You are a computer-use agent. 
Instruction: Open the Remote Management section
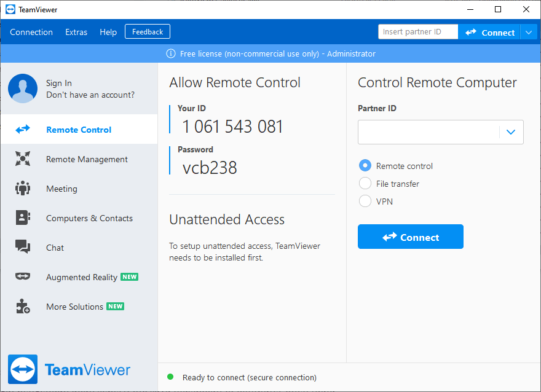tap(79, 159)
